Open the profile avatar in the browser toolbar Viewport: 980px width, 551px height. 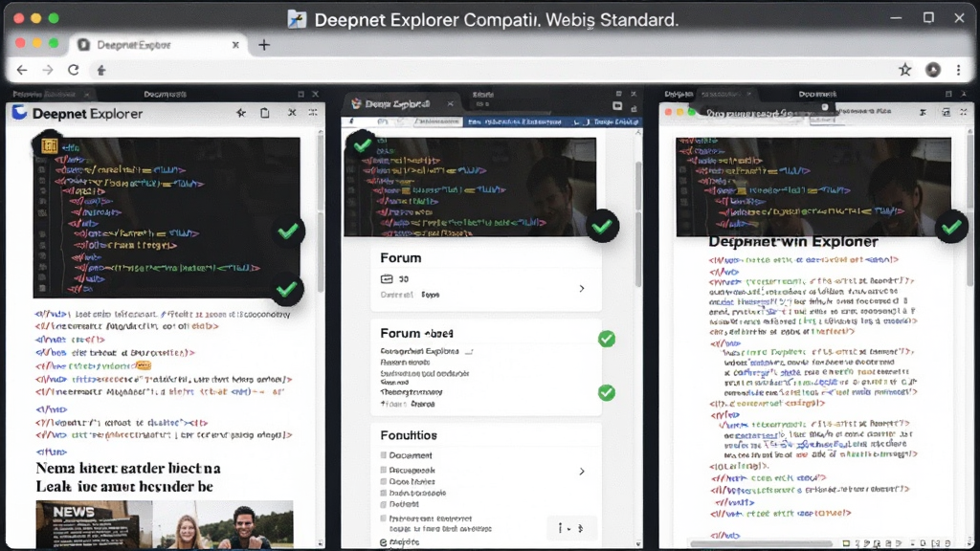click(933, 70)
